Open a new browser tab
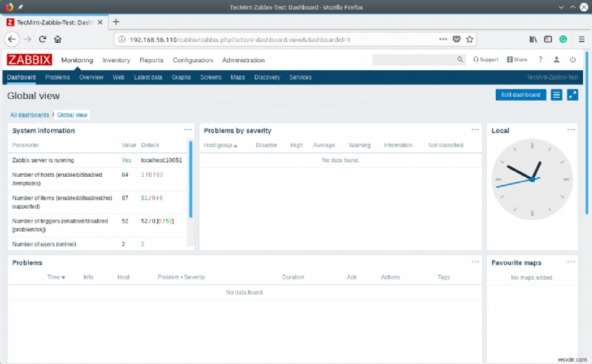 [x=116, y=22]
